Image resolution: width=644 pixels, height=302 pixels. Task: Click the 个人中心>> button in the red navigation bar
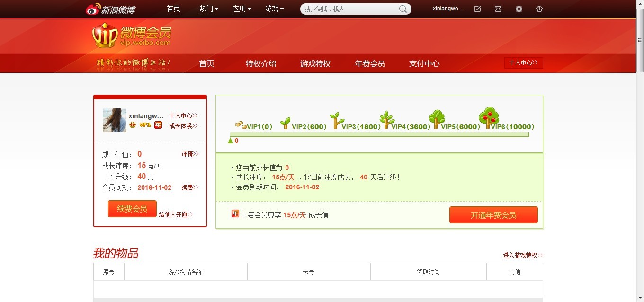click(524, 63)
